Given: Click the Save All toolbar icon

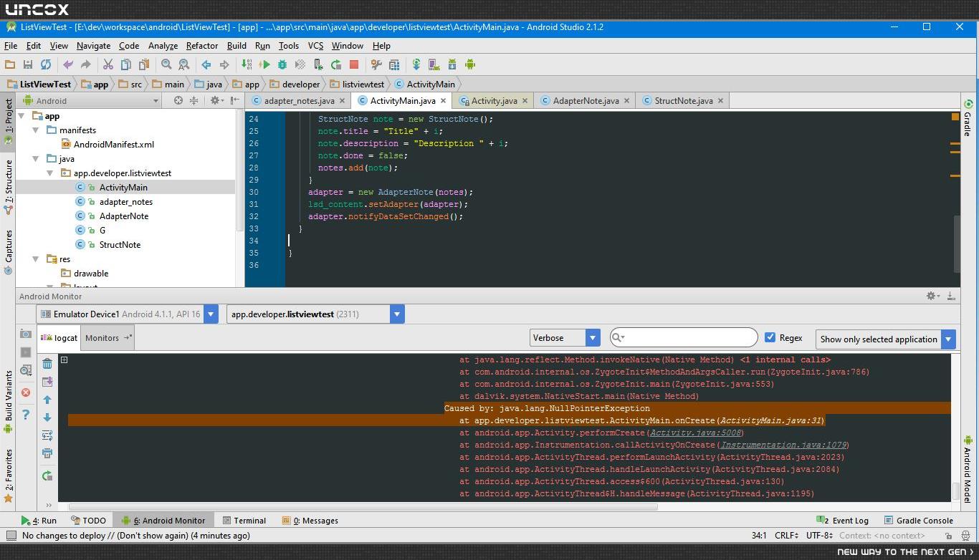Looking at the screenshot, I should tap(28, 64).
